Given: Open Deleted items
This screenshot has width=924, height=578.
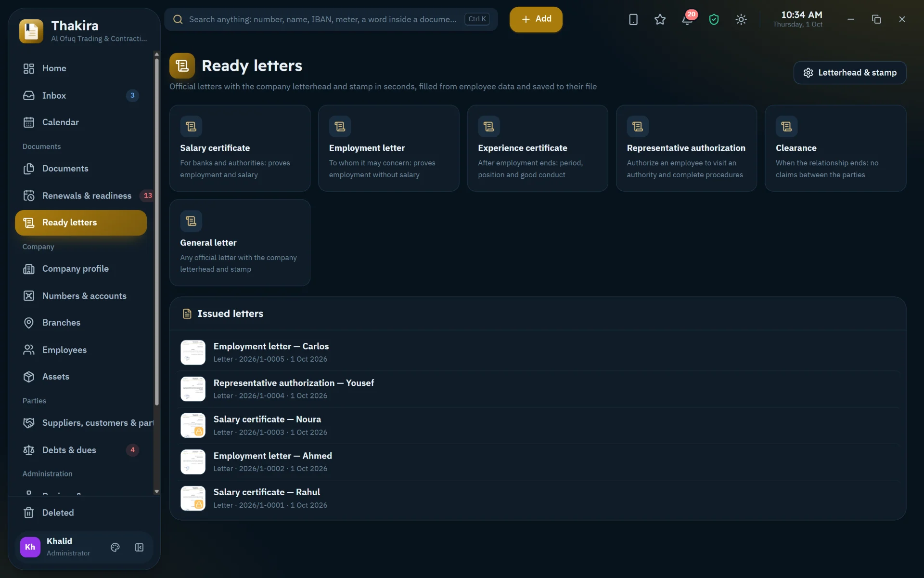Looking at the screenshot, I should pyautogui.click(x=81, y=512).
